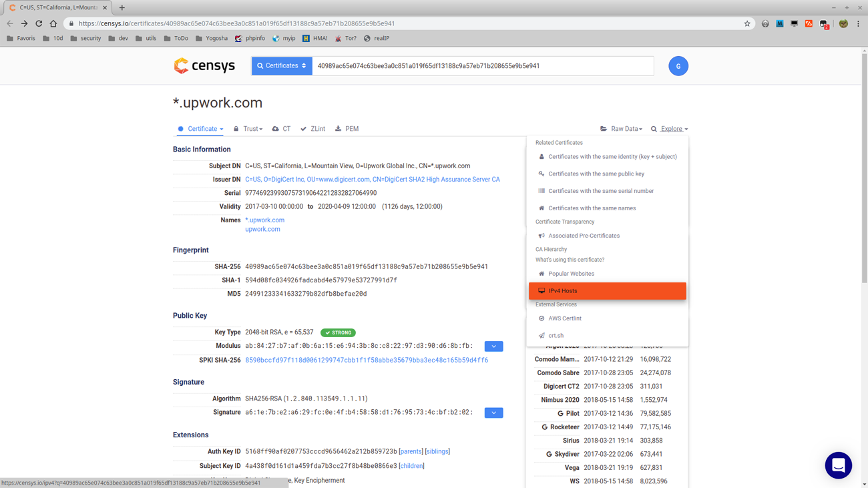This screenshot has width=868, height=488.
Task: Open the 10d bookmarks folder
Action: point(53,38)
